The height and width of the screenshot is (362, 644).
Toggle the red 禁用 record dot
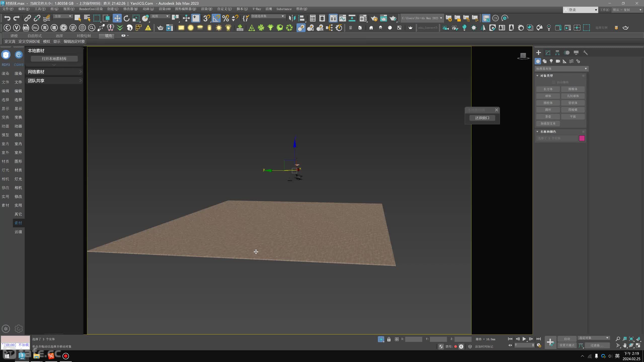(456, 346)
